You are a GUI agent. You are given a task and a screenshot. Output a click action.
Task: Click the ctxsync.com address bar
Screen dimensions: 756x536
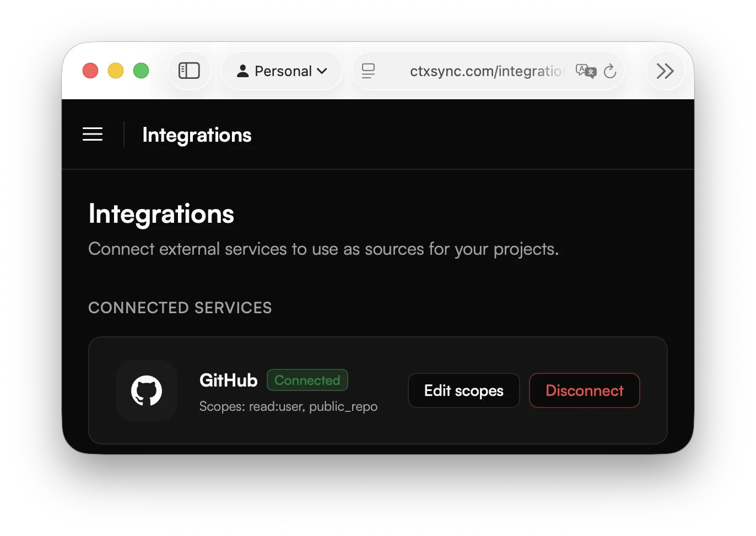point(488,71)
